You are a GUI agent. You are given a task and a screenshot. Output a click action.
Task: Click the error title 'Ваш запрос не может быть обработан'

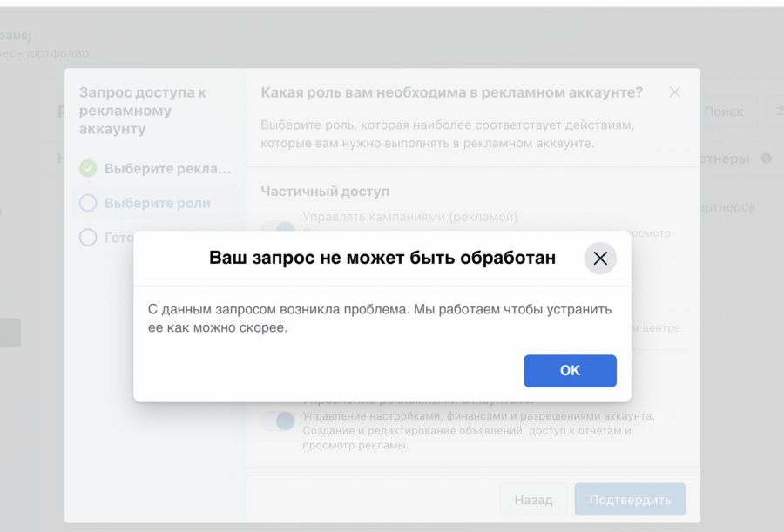click(382, 259)
